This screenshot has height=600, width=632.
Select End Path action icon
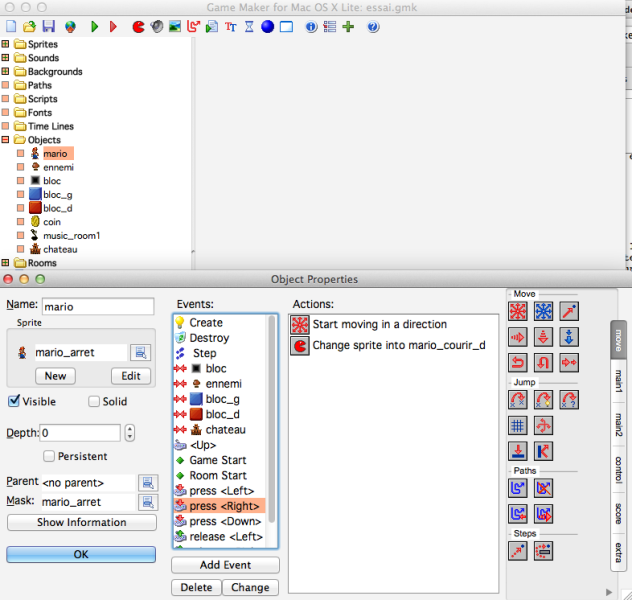[543, 488]
